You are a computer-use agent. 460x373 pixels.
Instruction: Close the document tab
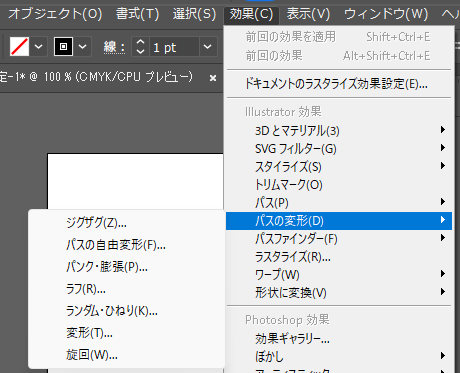(213, 78)
